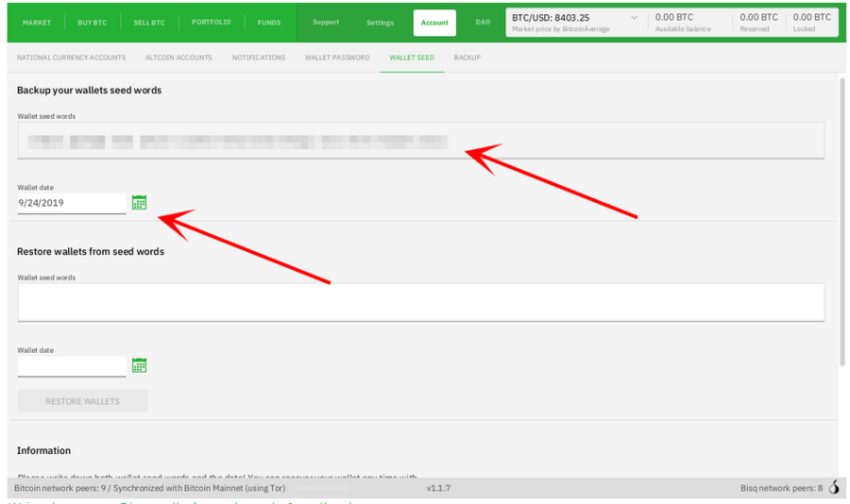Go to Sell BTC section

tap(149, 23)
